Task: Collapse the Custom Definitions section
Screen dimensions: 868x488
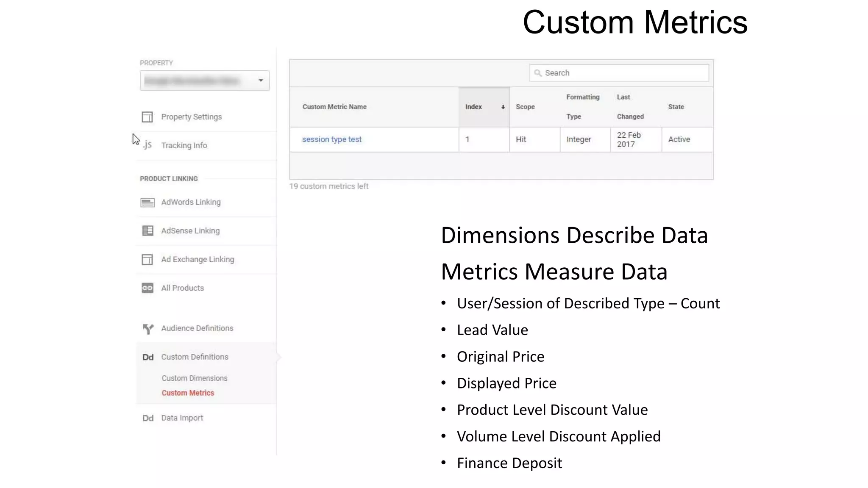Action: click(x=195, y=357)
